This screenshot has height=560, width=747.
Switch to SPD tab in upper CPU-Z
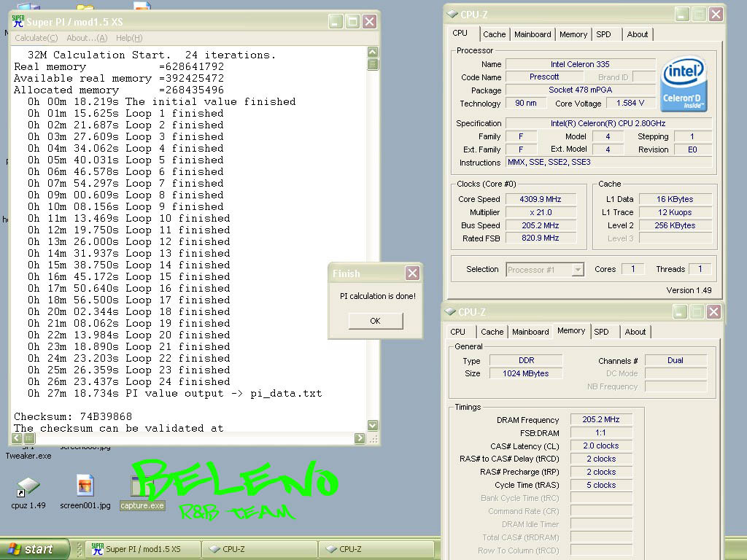point(603,34)
